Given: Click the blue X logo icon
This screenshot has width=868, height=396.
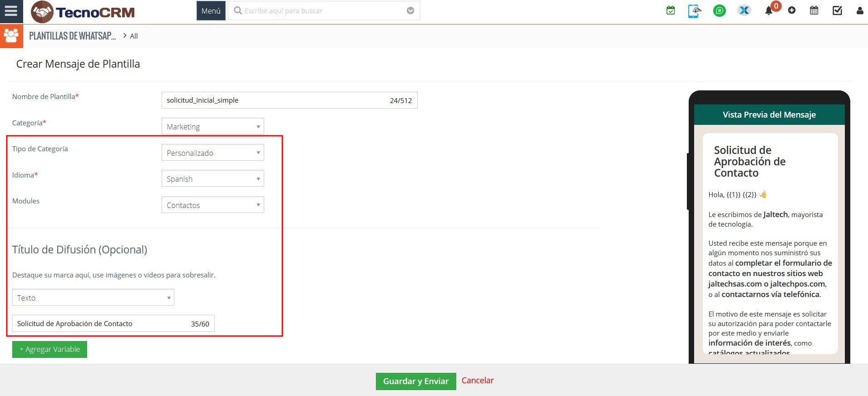Looking at the screenshot, I should point(744,10).
